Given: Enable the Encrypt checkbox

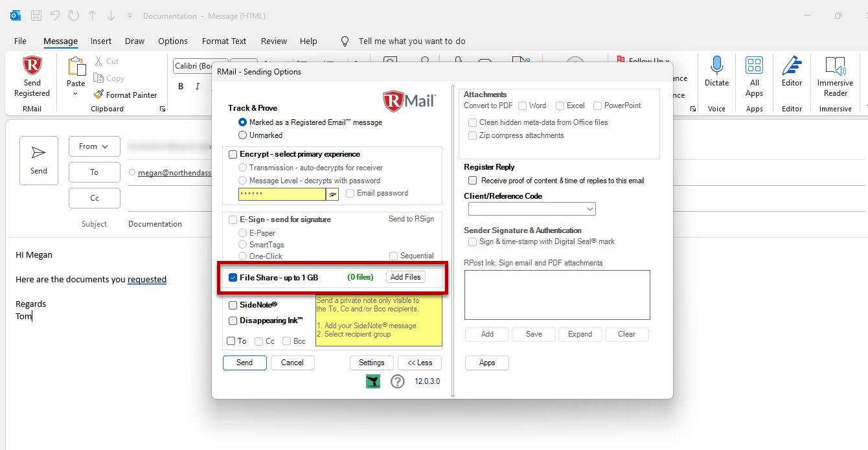Looking at the screenshot, I should [x=233, y=154].
